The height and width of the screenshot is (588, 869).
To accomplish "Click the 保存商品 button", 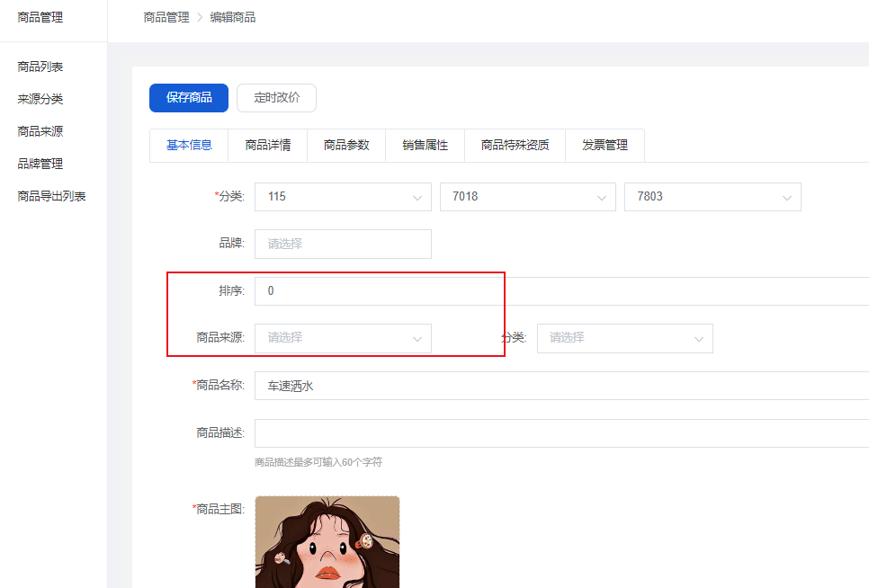I will point(189,98).
